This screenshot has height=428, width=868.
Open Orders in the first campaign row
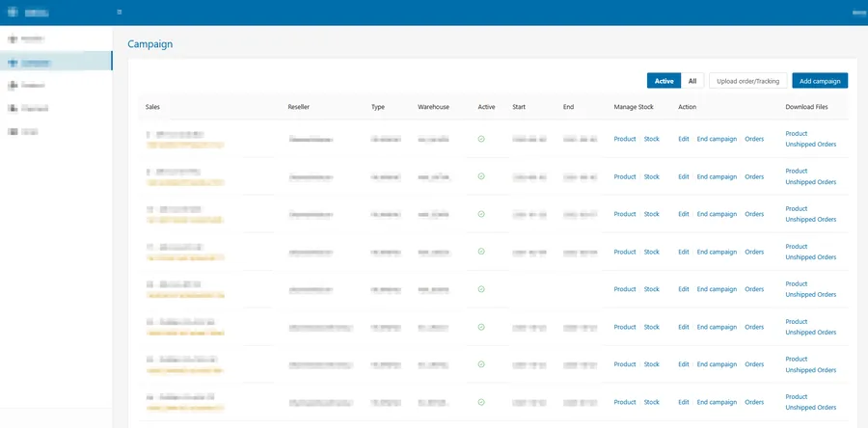[754, 139]
